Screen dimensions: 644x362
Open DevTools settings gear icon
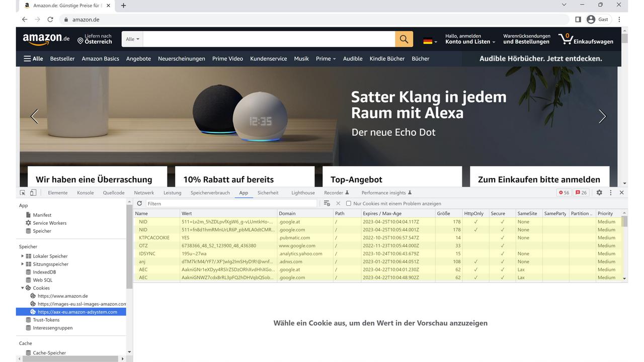pyautogui.click(x=599, y=193)
